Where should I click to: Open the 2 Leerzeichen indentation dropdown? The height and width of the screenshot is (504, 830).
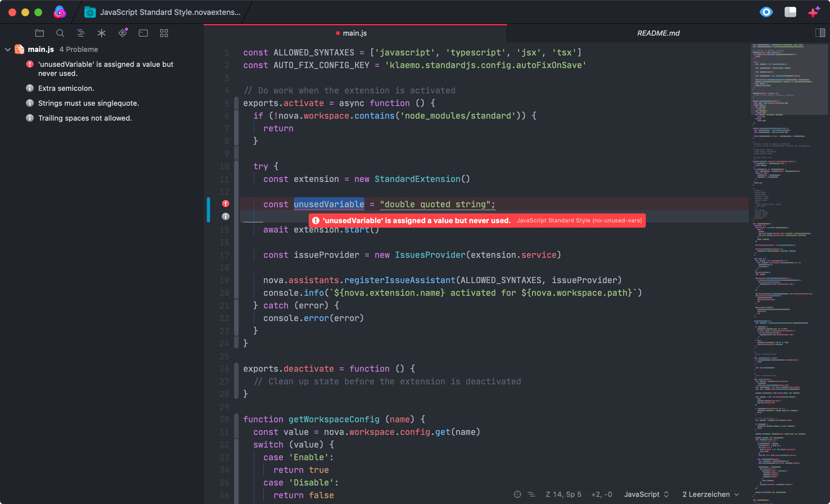click(710, 494)
